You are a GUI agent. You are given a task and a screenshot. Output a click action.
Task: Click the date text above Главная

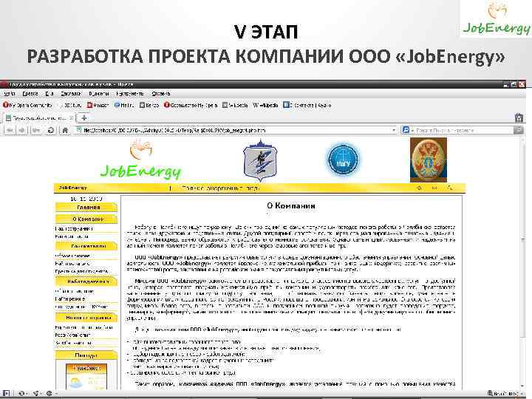point(86,199)
